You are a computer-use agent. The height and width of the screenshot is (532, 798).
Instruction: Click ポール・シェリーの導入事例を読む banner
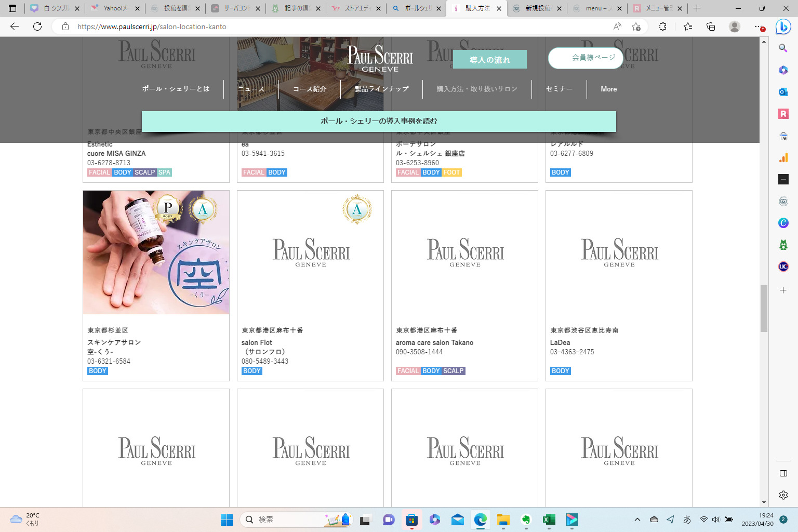pyautogui.click(x=379, y=121)
